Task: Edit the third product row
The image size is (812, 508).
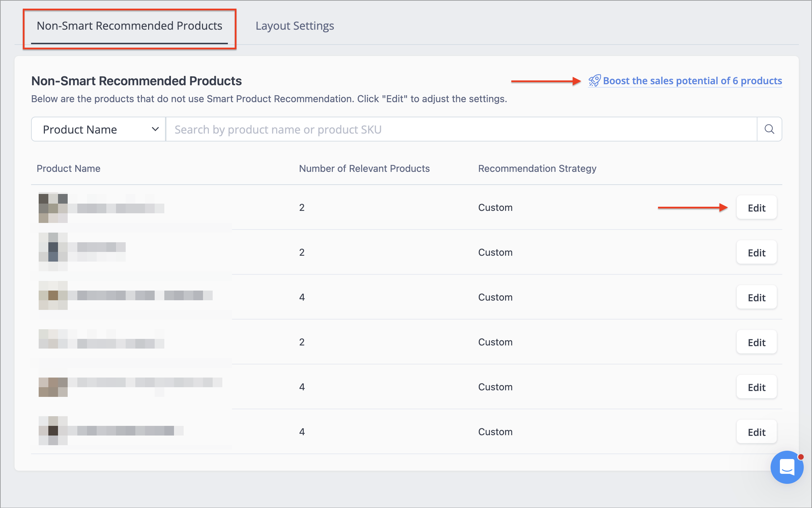Action: click(x=756, y=297)
